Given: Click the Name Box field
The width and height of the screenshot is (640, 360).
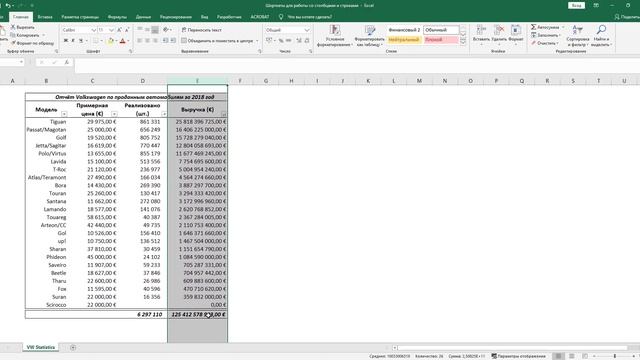Looking at the screenshot, I should tap(9, 62).
